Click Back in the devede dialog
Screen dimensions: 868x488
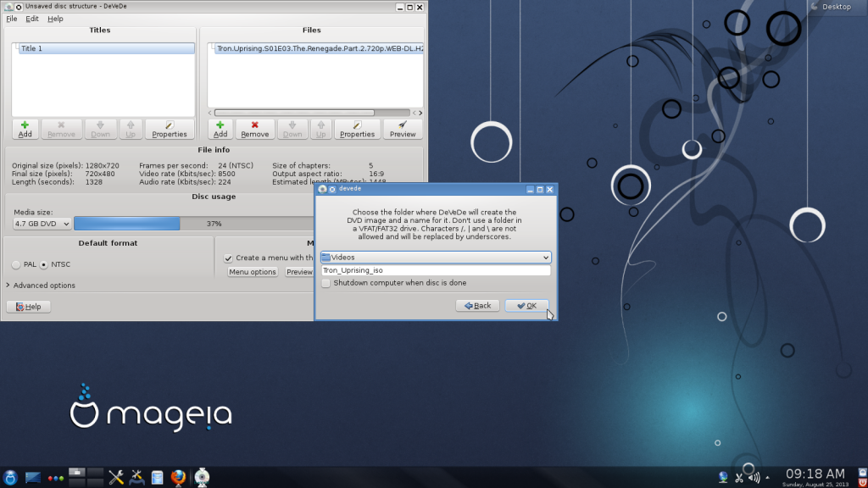(x=478, y=305)
